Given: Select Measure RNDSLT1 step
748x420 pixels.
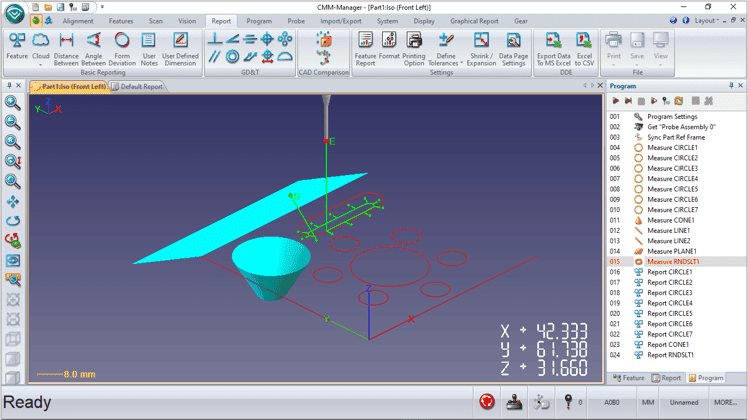Looking at the screenshot, I should tap(675, 262).
